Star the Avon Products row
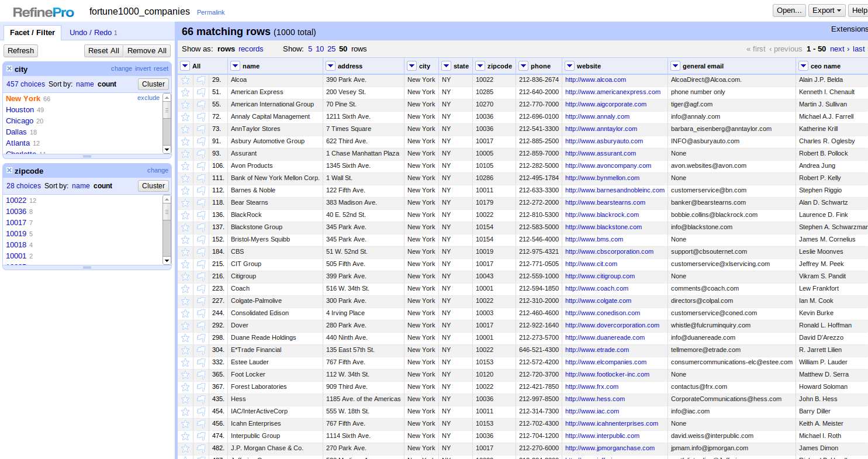The width and height of the screenshot is (868, 459). click(185, 166)
